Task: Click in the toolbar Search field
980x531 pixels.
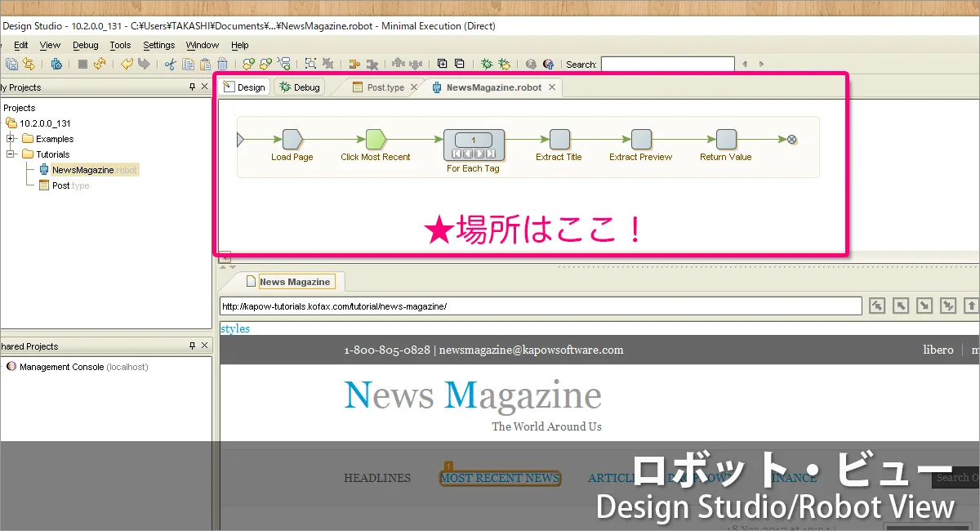Action: click(x=667, y=64)
